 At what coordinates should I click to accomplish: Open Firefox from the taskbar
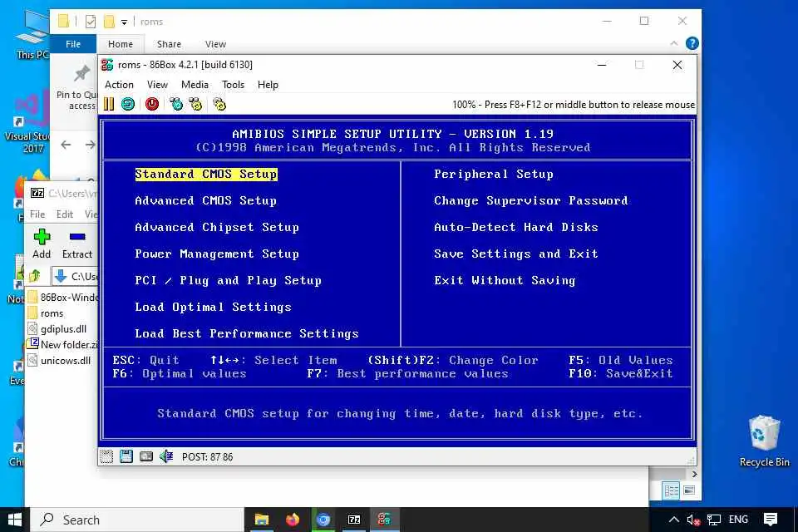tap(293, 520)
